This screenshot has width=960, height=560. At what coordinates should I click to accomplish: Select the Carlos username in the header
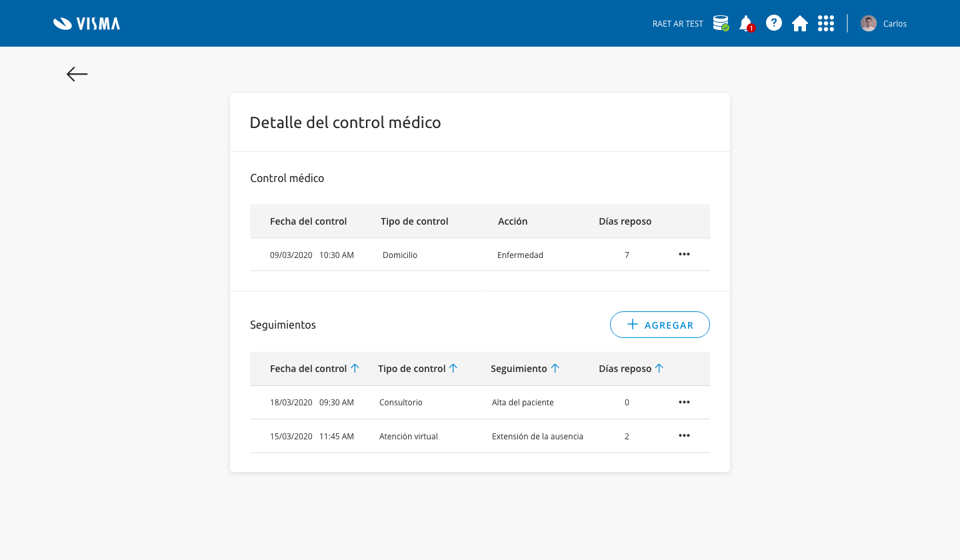coord(895,23)
